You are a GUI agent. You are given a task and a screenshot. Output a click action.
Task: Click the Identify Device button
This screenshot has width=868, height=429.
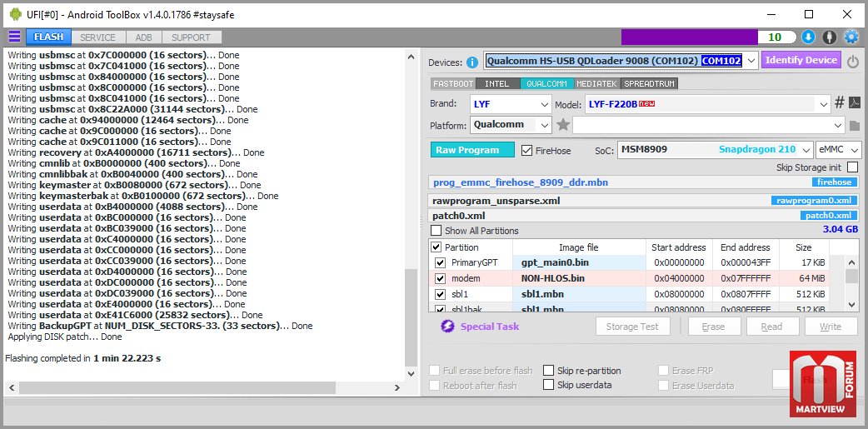point(801,60)
